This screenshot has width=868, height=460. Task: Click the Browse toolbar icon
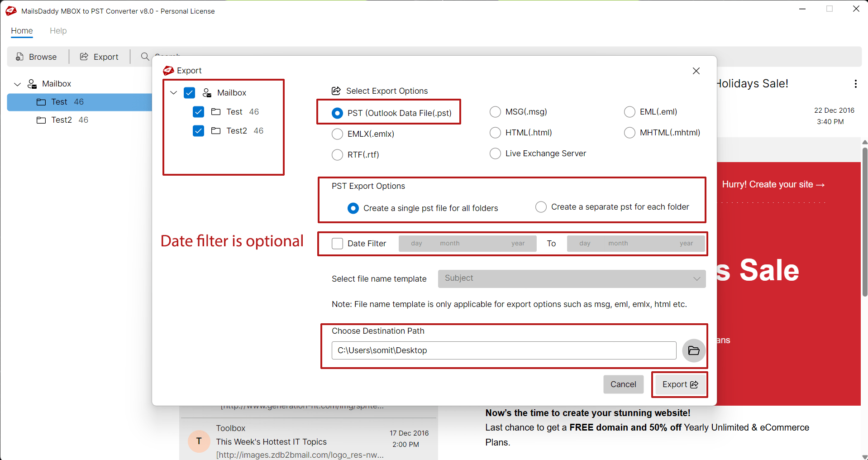click(x=20, y=57)
